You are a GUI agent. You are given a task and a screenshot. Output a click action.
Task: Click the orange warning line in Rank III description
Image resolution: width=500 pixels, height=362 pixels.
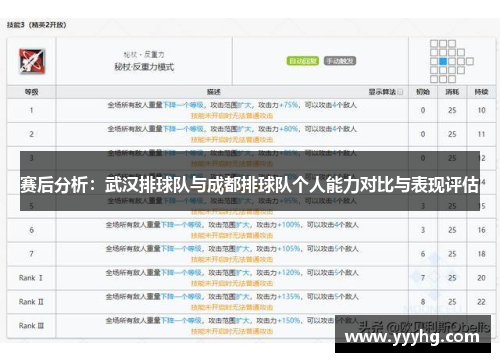point(232,331)
